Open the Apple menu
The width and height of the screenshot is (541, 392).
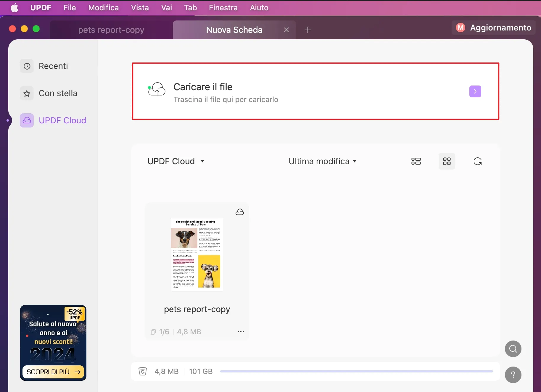pos(15,8)
